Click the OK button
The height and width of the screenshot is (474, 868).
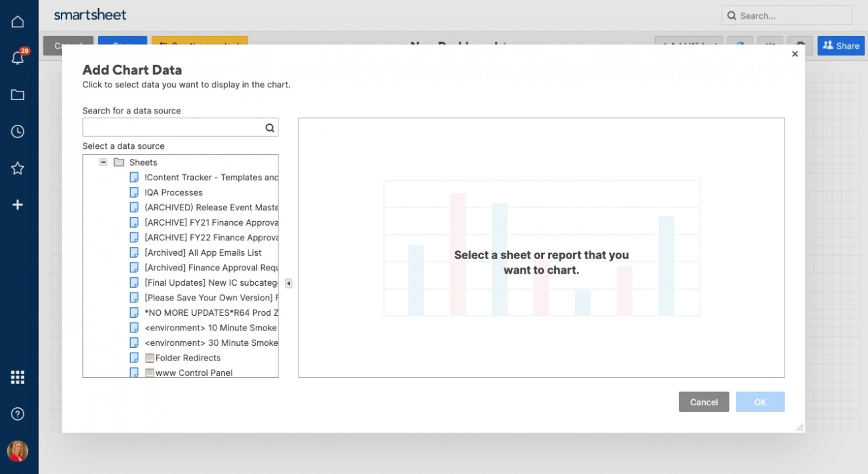tap(760, 402)
